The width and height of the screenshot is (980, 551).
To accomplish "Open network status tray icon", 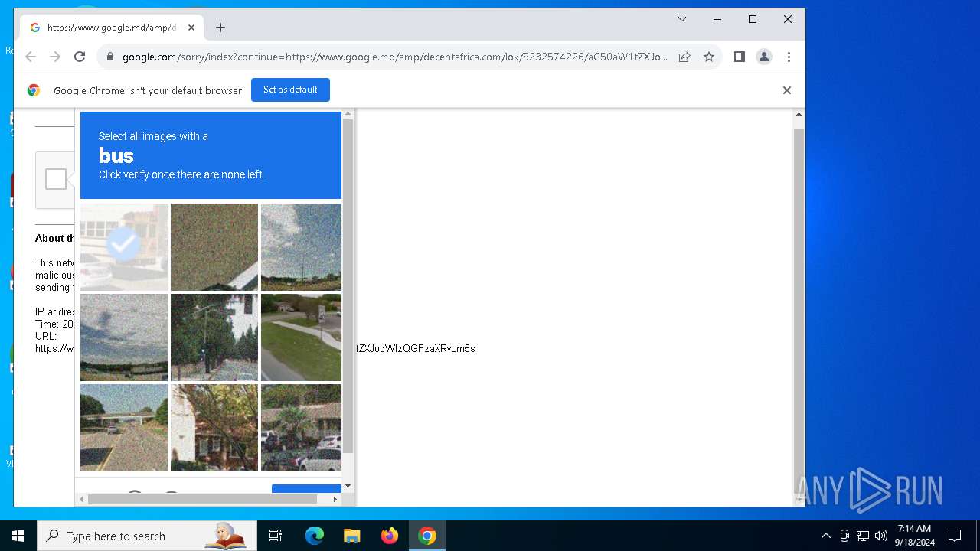I will click(x=863, y=536).
